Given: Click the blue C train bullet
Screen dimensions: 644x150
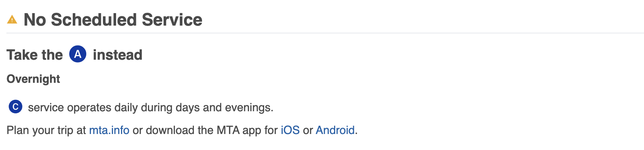Looking at the screenshot, I should [15, 107].
